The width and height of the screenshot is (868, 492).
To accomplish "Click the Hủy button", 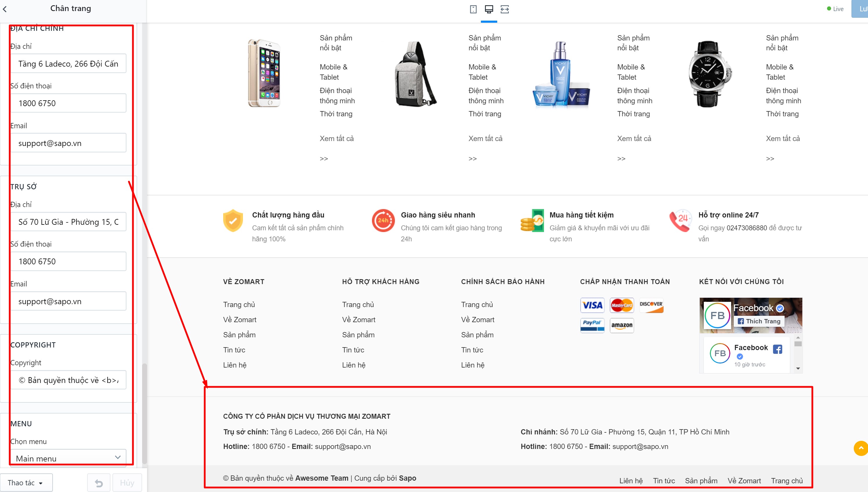I will tap(127, 483).
